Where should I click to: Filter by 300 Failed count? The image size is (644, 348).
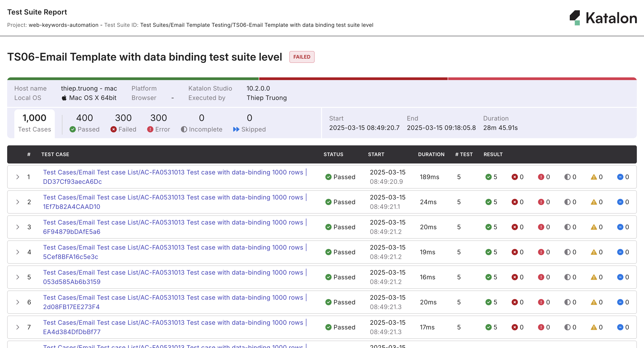(123, 123)
